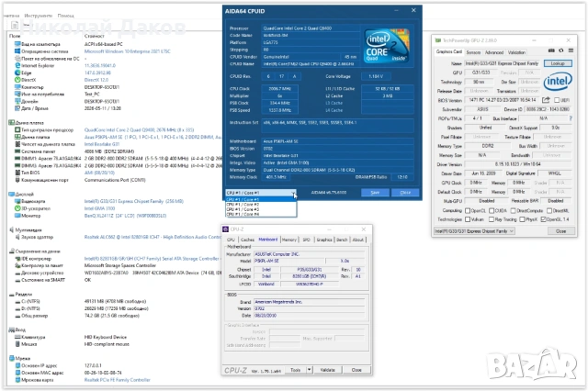Open the GPU selection dropdown in GPU-Z

474,231
